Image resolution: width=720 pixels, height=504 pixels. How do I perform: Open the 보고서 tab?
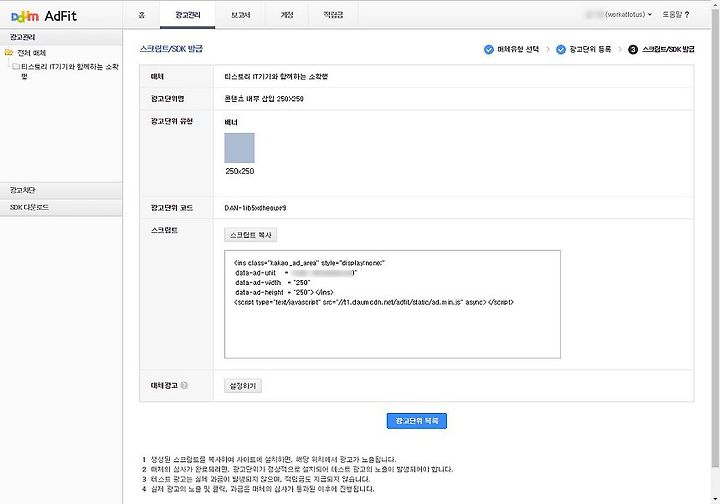pyautogui.click(x=241, y=15)
